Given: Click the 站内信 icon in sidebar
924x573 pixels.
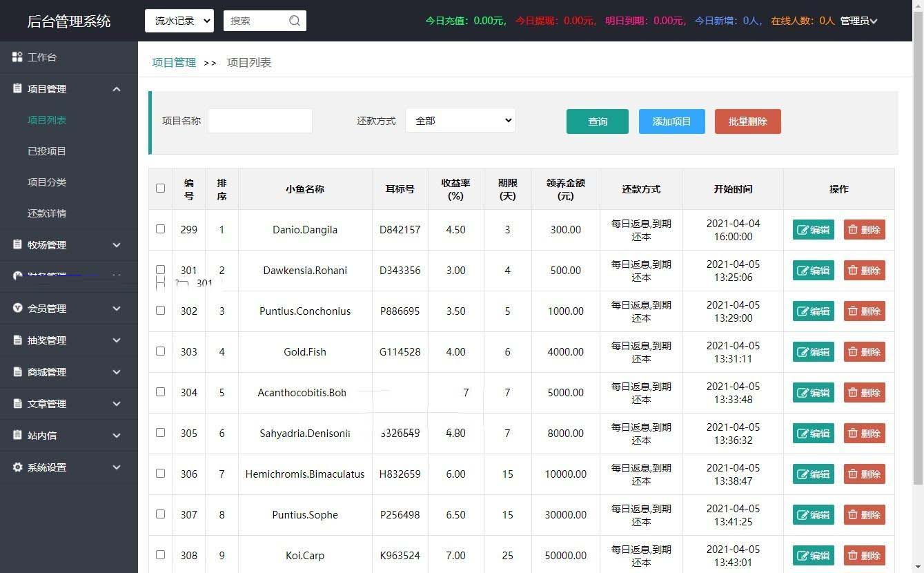Looking at the screenshot, I should click(x=18, y=436).
